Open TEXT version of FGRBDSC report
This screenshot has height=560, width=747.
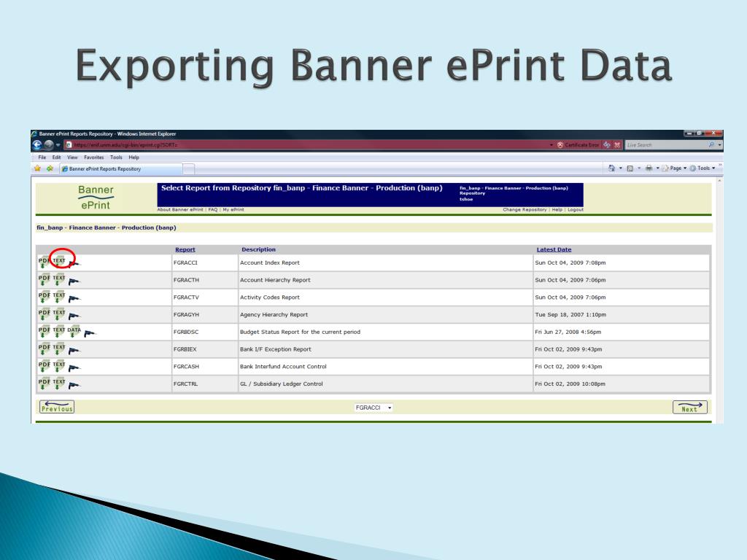[x=59, y=332]
